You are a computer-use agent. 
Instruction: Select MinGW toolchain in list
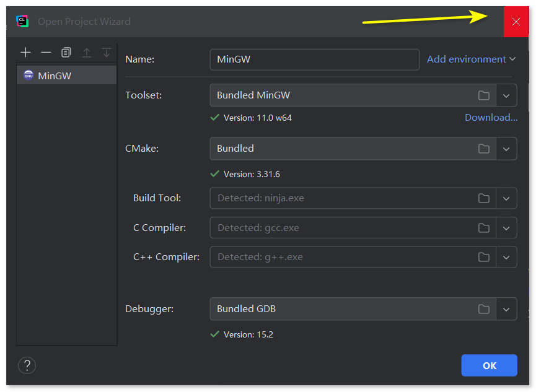click(x=67, y=75)
